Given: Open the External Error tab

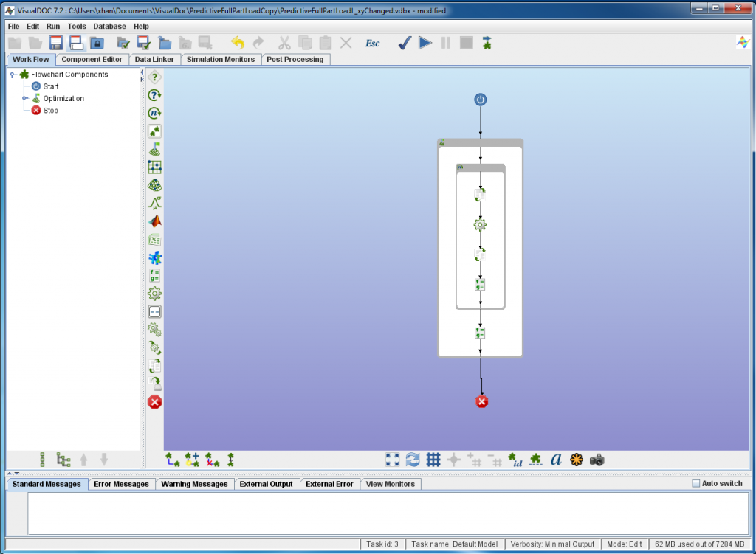Looking at the screenshot, I should click(329, 484).
